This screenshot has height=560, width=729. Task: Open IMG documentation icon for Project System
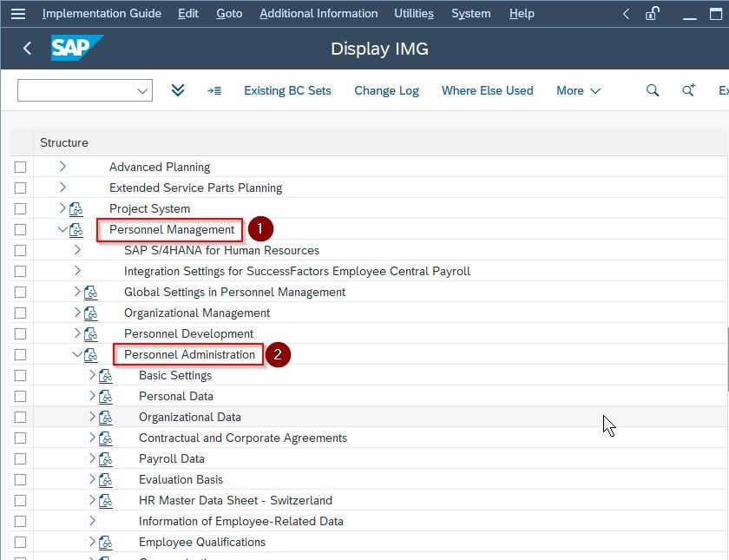pos(76,209)
